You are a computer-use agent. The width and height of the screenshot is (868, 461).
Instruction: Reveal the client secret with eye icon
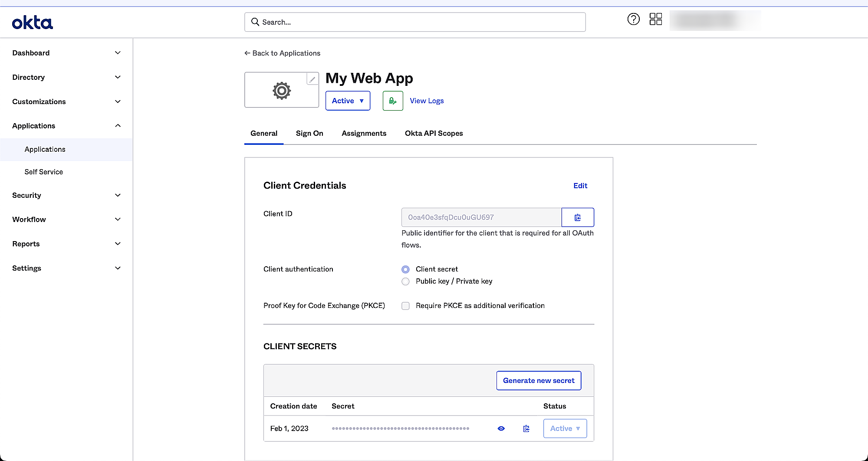pyautogui.click(x=501, y=428)
